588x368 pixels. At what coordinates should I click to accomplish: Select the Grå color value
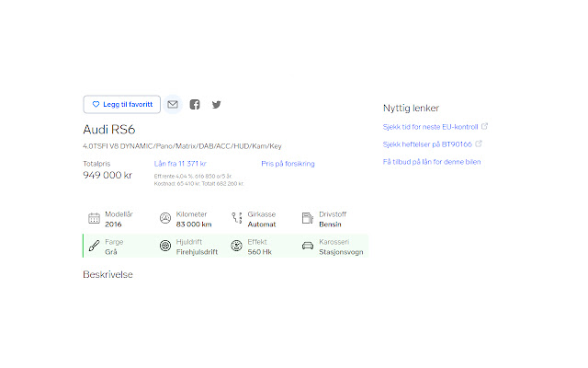(111, 252)
